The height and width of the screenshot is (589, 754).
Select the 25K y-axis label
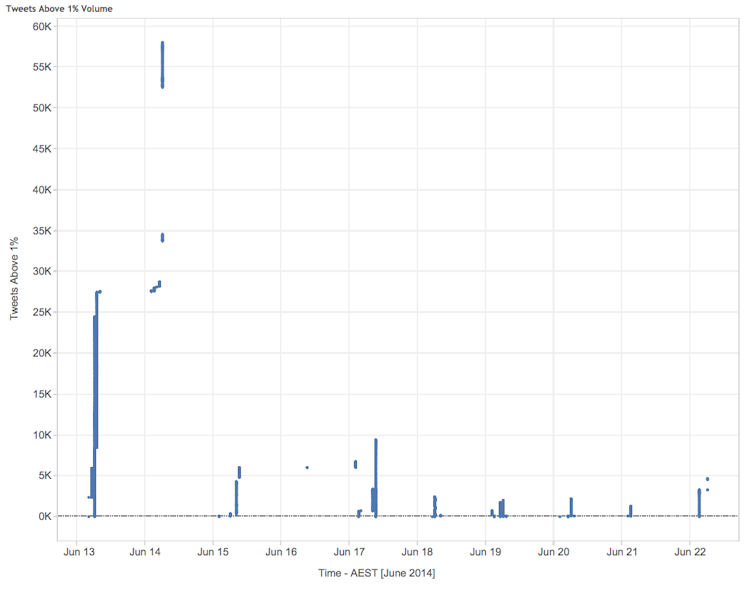[x=42, y=312]
